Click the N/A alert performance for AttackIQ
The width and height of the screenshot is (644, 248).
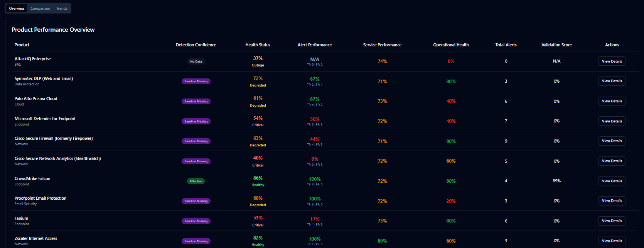tap(315, 59)
